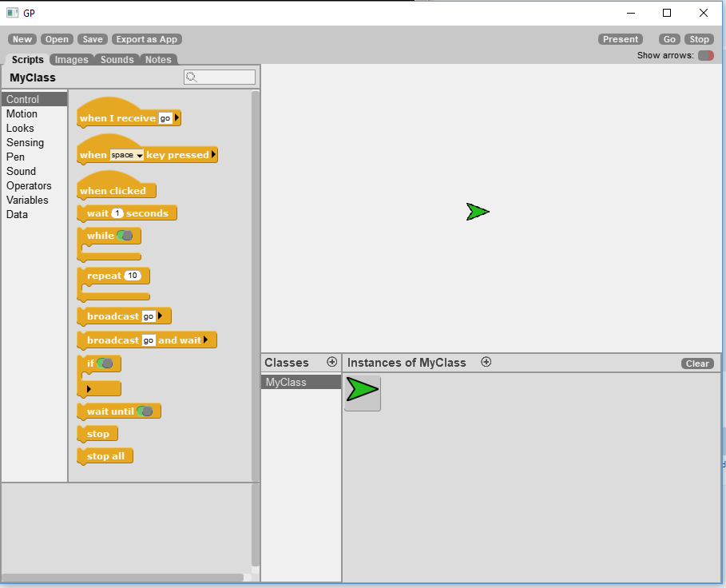Click the go field in broadcast block
The image size is (726, 588).
(x=149, y=316)
